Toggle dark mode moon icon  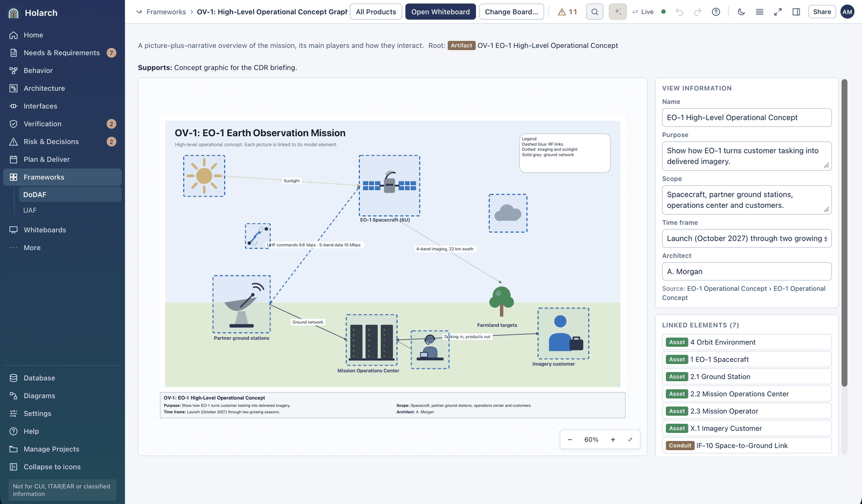[x=741, y=12]
